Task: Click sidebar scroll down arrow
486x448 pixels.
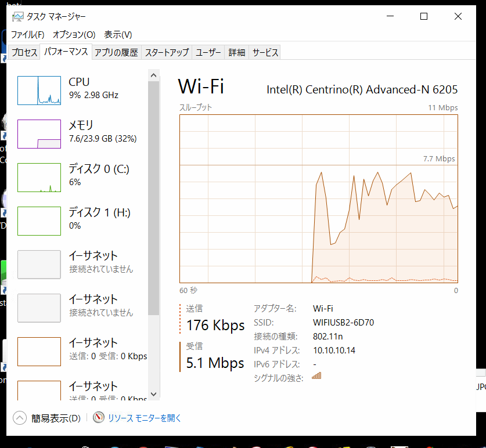Action: click(x=153, y=394)
